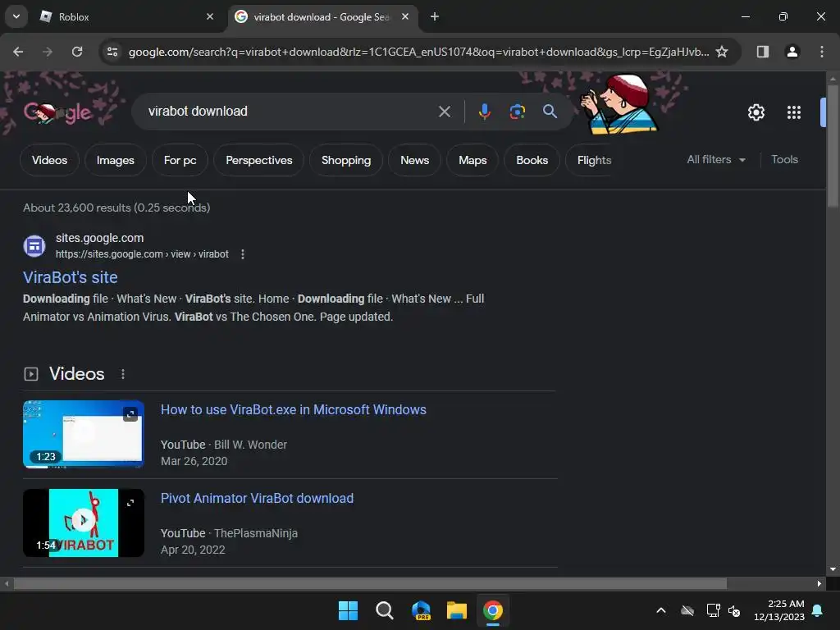
Task: Select the Videos filter chip
Action: (49, 160)
